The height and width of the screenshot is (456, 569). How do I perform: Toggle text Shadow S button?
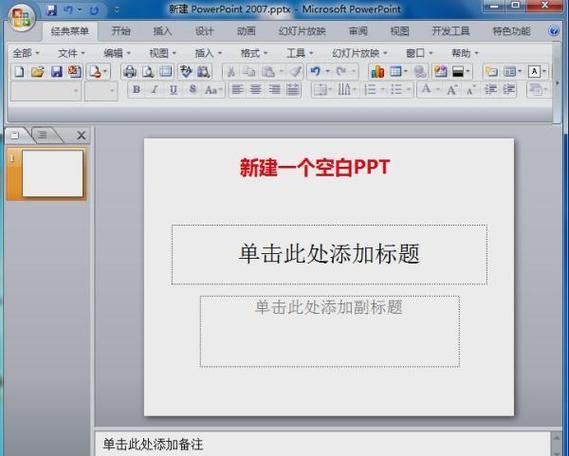193,90
